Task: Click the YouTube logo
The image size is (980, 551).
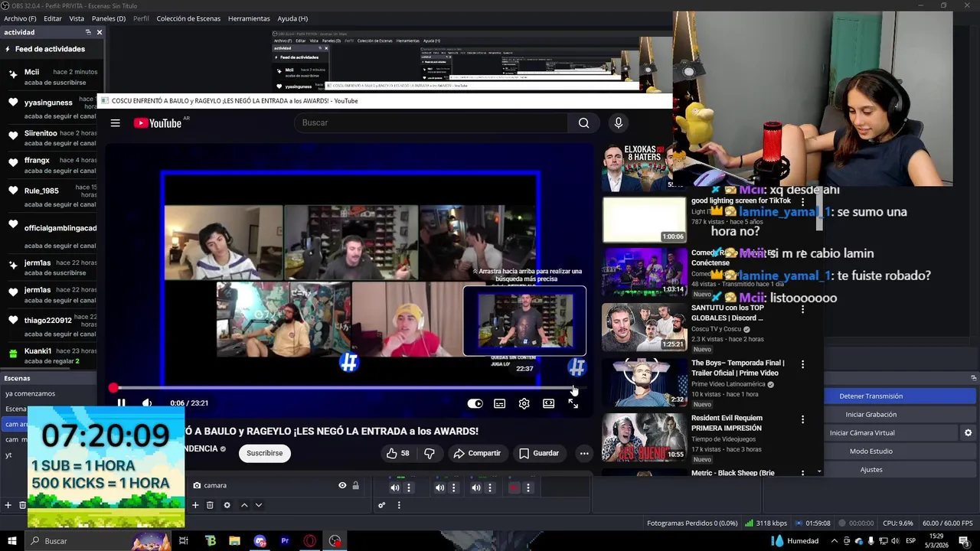Action: coord(157,123)
